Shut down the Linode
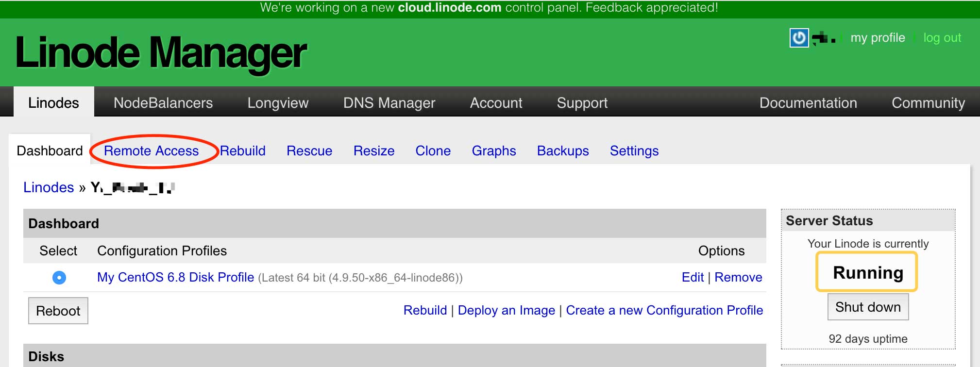980x367 pixels. coord(868,307)
